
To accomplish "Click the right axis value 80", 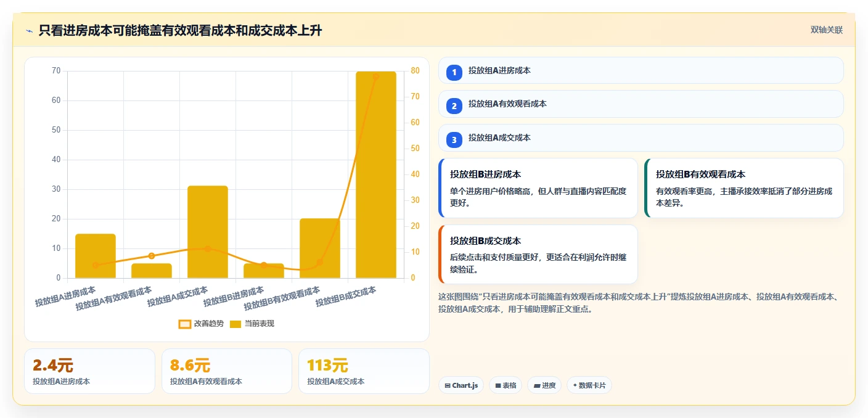I will tap(416, 71).
